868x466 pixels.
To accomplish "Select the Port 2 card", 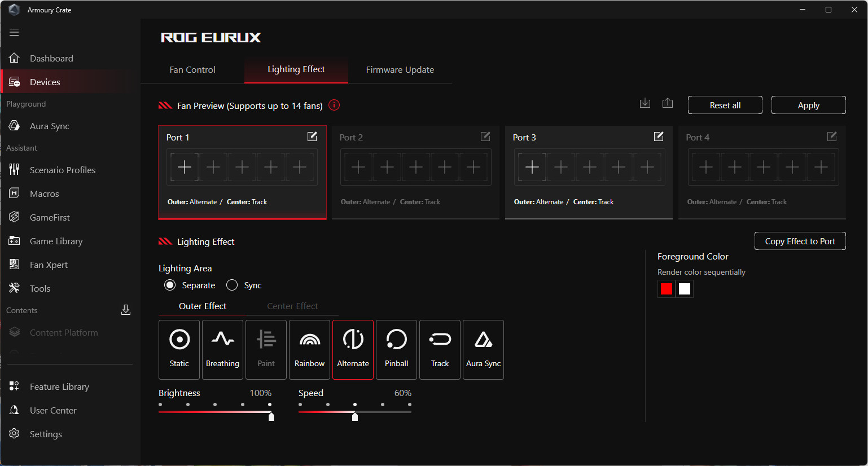I will (x=415, y=172).
